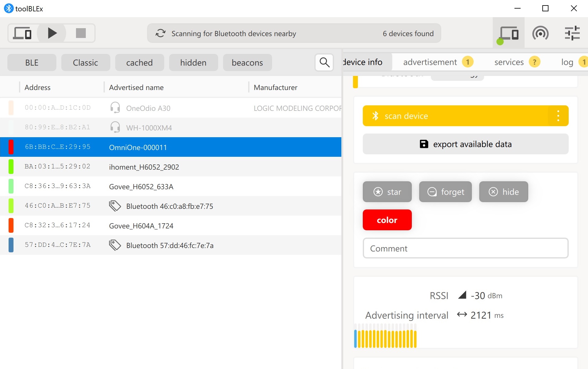The image size is (588, 369).
Task: Click the tag icon for Bluetooth 46:c0:a8:fb:e7:75
Action: point(115,206)
